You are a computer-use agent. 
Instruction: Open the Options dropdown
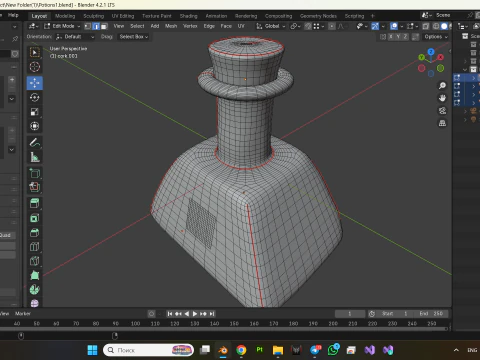tap(436, 37)
